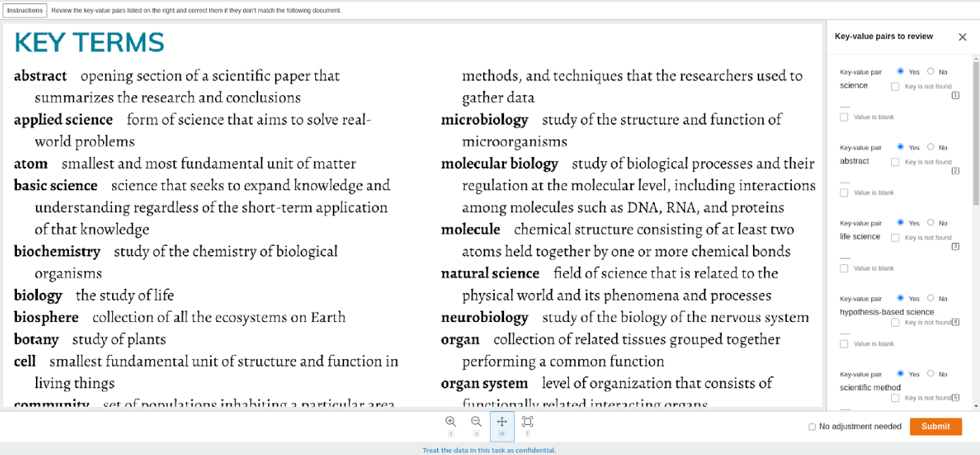Click the zoom out magnifier icon

click(476, 422)
